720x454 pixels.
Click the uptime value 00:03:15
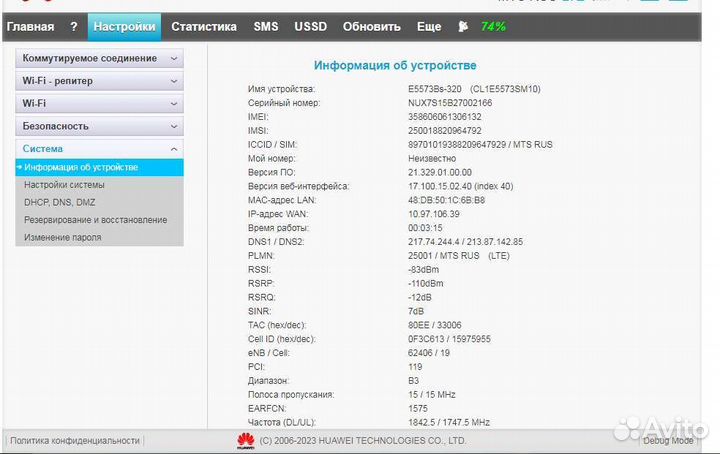point(425,228)
